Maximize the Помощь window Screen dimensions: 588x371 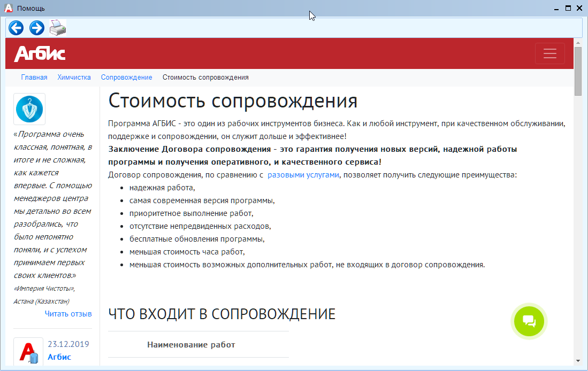[x=568, y=8]
